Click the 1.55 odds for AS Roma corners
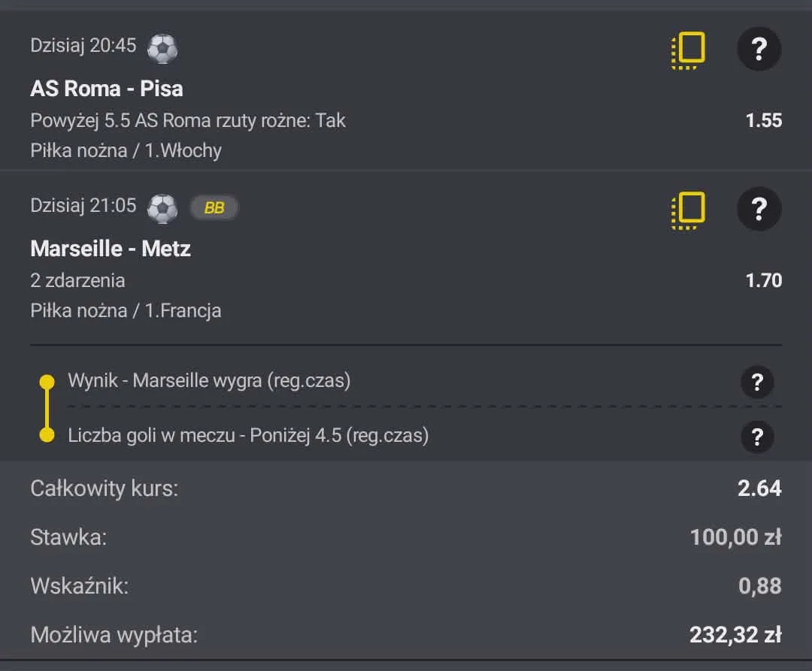Viewport: 812px width, 671px height. [x=765, y=120]
